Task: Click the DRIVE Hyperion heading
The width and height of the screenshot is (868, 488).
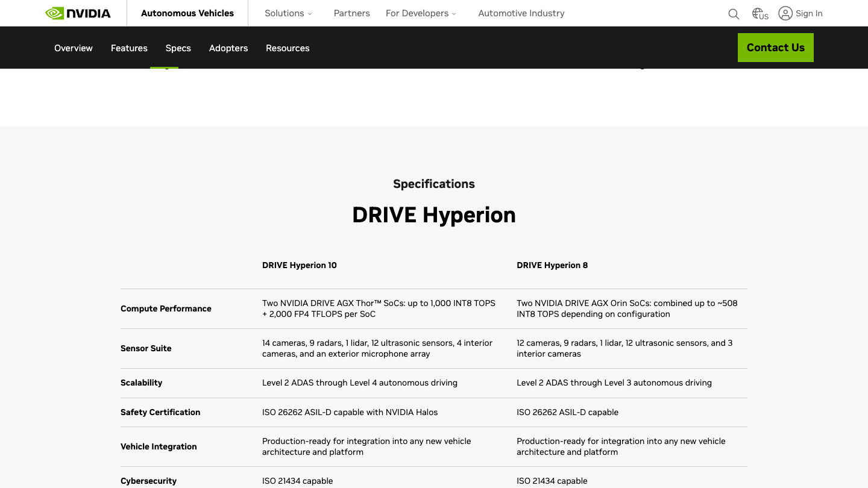Action: click(x=434, y=215)
